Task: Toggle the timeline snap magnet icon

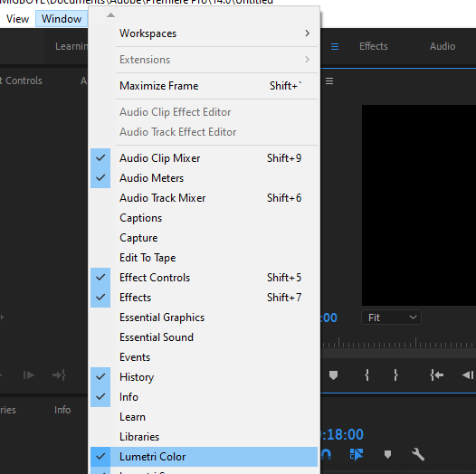Action: [x=326, y=454]
